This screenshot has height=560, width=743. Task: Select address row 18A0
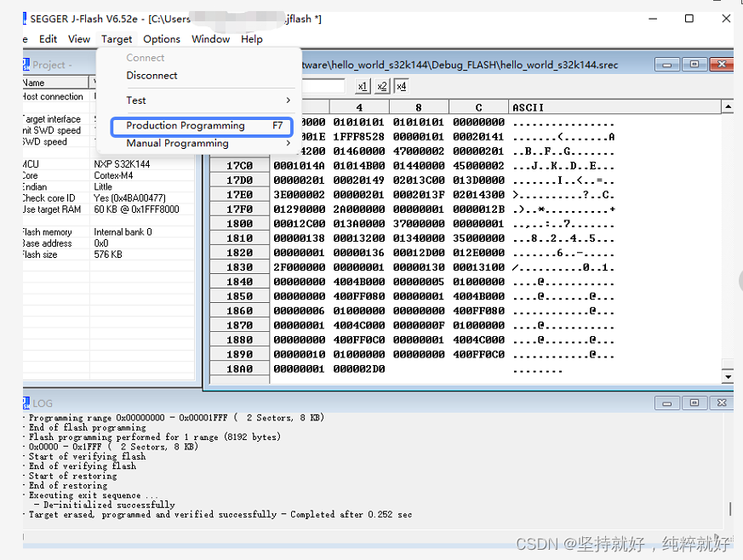pos(239,369)
